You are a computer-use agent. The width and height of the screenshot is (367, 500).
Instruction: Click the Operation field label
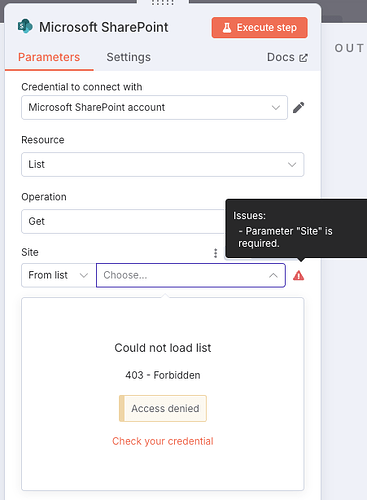[x=44, y=197]
